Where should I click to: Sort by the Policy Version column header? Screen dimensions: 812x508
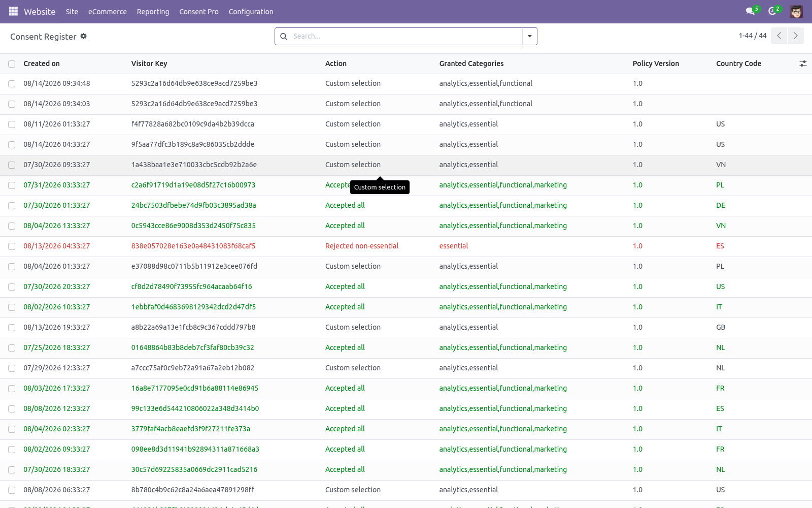[656, 63]
